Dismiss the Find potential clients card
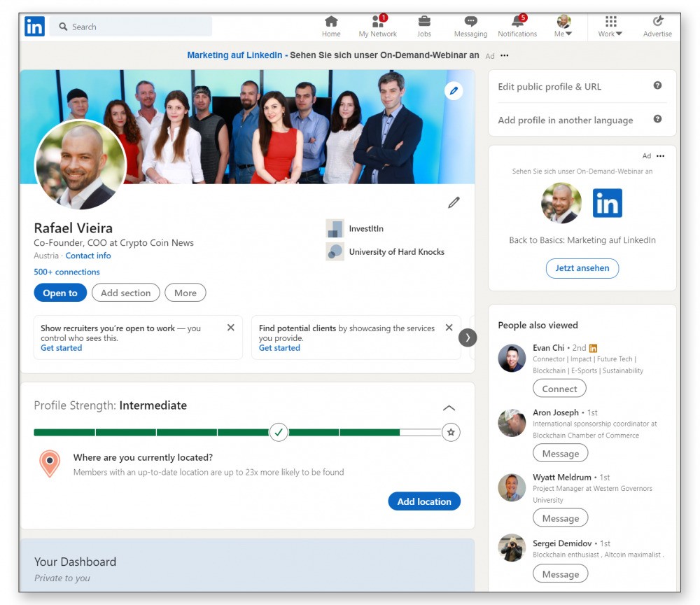This screenshot has width=700, height=605. coord(449,327)
